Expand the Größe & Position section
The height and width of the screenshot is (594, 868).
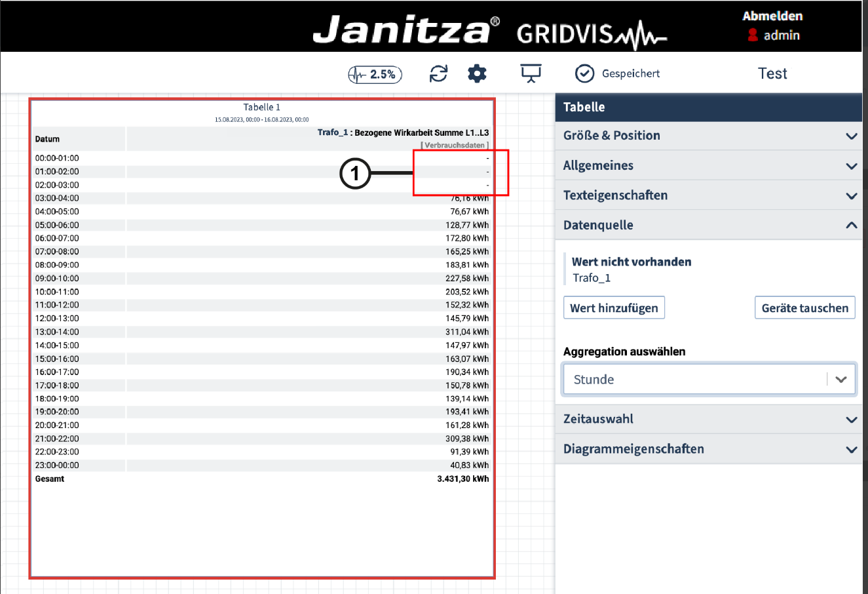pos(708,136)
